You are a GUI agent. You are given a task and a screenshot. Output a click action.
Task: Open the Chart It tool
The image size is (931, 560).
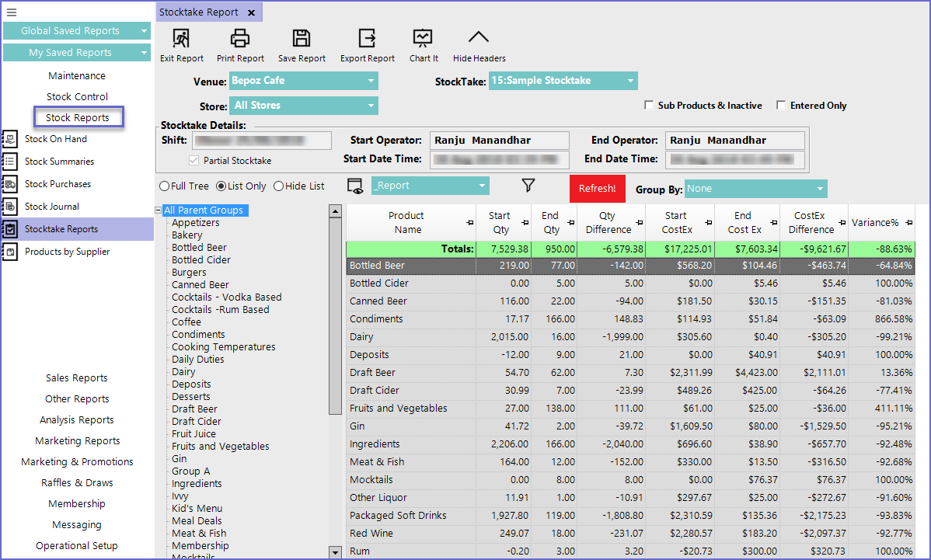(423, 39)
